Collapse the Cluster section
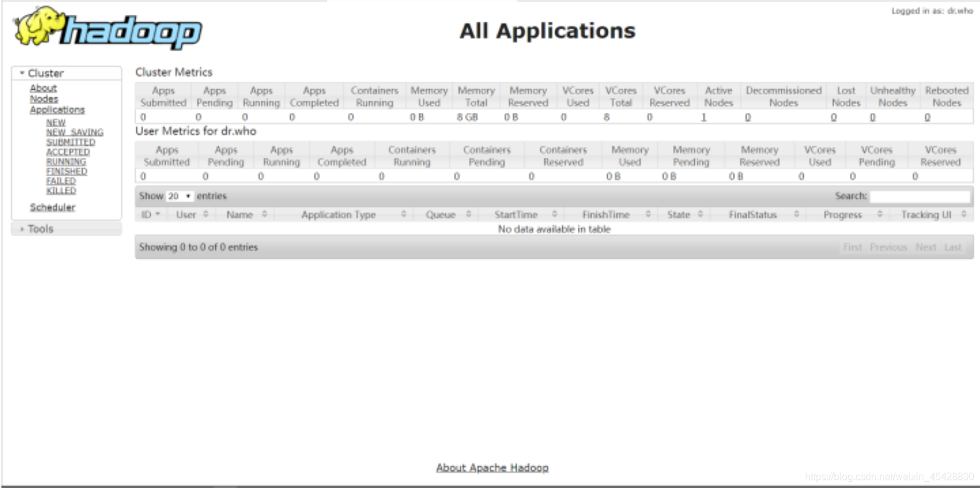Viewport: 980px width, 488px height. 66,73
